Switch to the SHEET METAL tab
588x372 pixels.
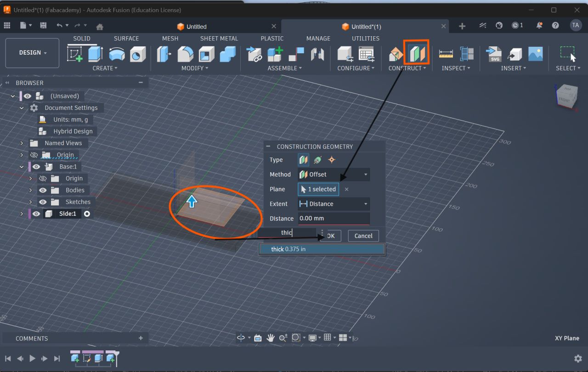[x=219, y=39]
